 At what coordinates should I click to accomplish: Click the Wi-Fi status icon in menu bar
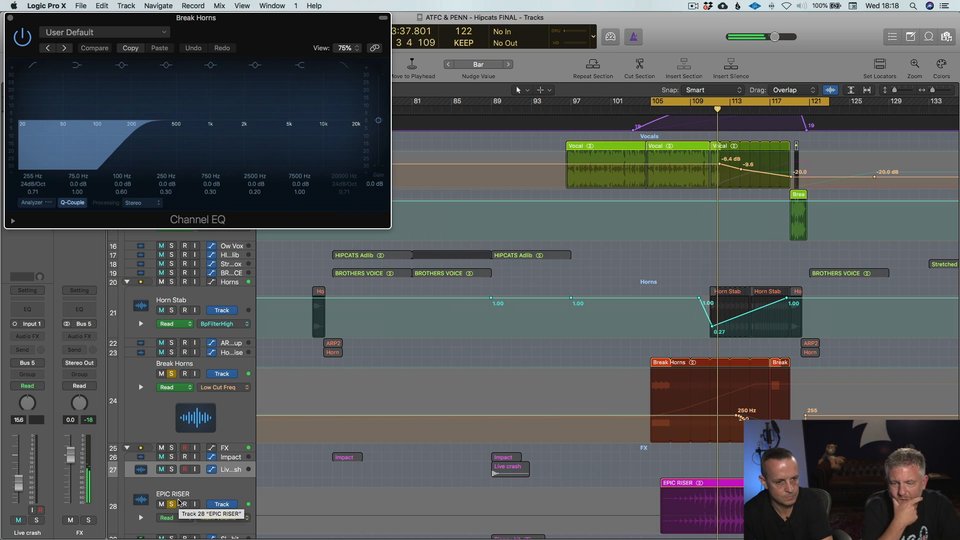[x=786, y=6]
